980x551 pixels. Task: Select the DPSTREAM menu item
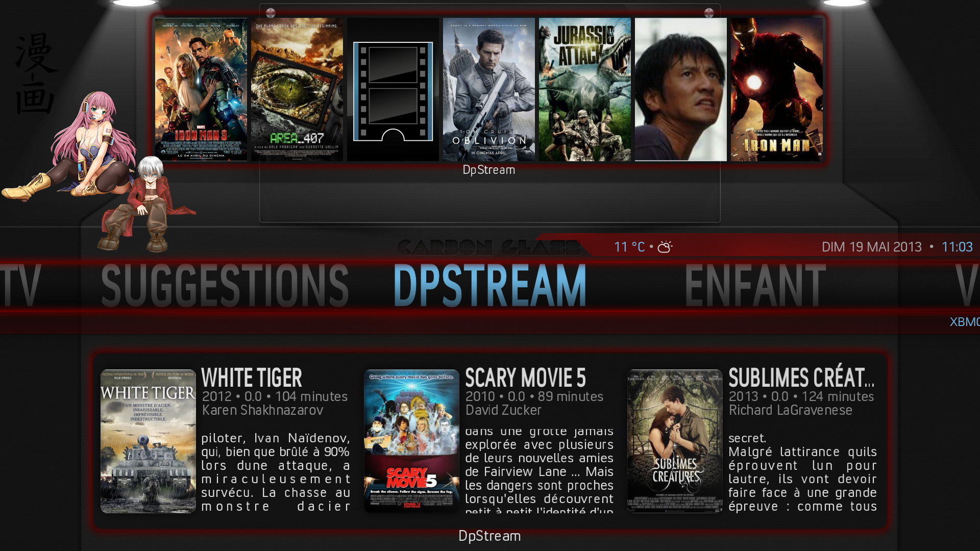(490, 285)
